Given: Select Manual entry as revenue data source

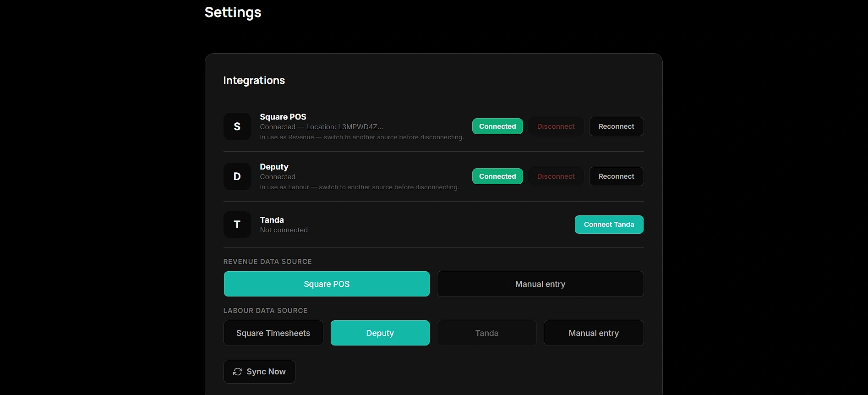Looking at the screenshot, I should 540,284.
